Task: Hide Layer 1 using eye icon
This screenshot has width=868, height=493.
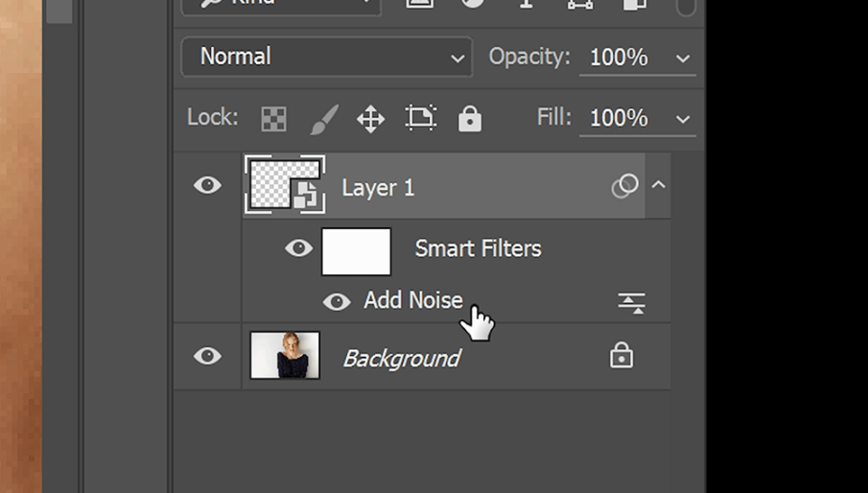Action: coord(207,185)
